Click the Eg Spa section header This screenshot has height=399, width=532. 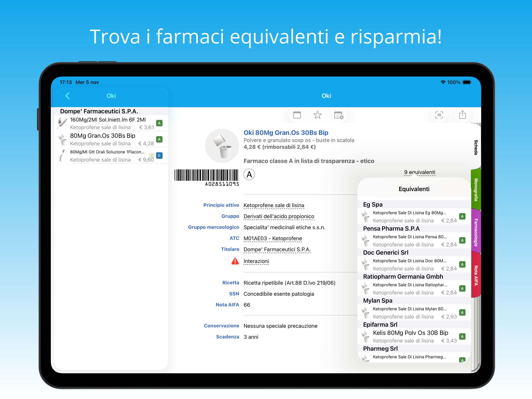414,204
